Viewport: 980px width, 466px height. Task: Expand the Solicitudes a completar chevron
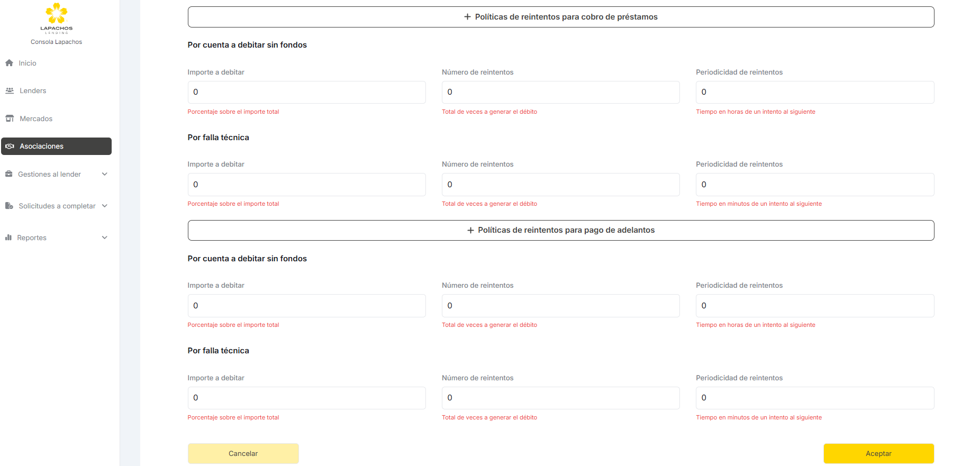pos(105,206)
